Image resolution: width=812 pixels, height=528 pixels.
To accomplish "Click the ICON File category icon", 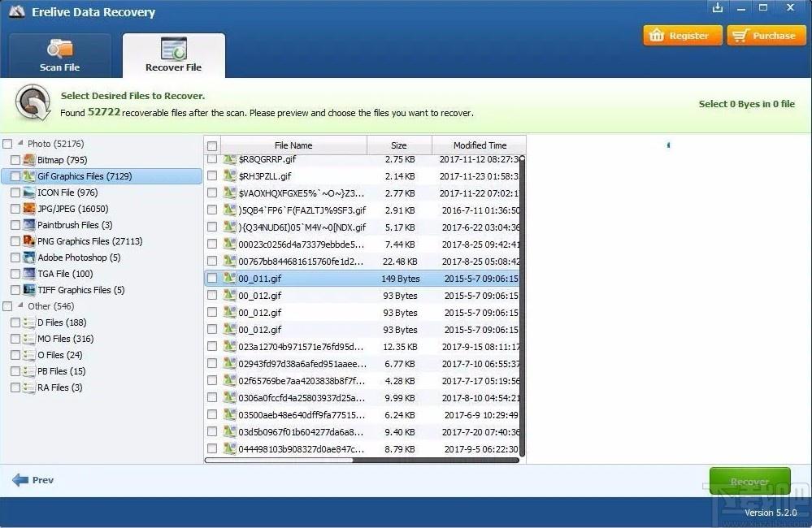I will coord(29,192).
